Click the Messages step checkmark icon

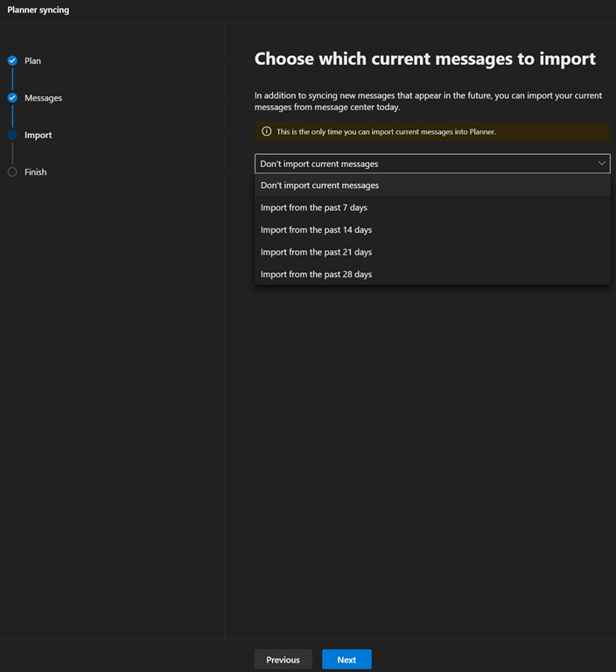(12, 98)
